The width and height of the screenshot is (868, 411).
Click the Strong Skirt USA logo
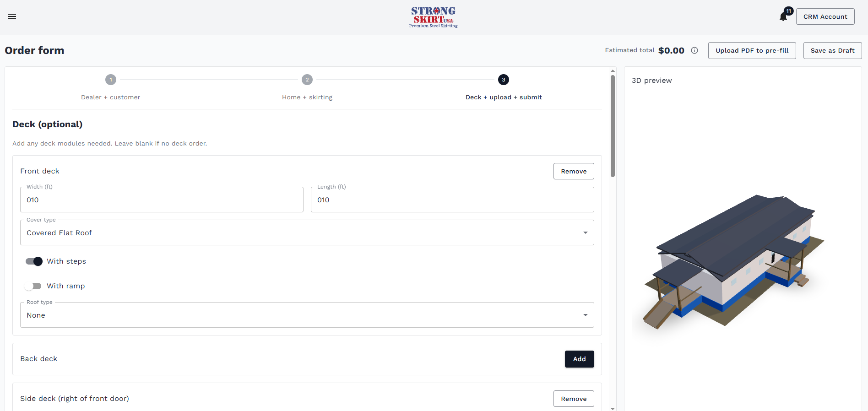pos(434,17)
